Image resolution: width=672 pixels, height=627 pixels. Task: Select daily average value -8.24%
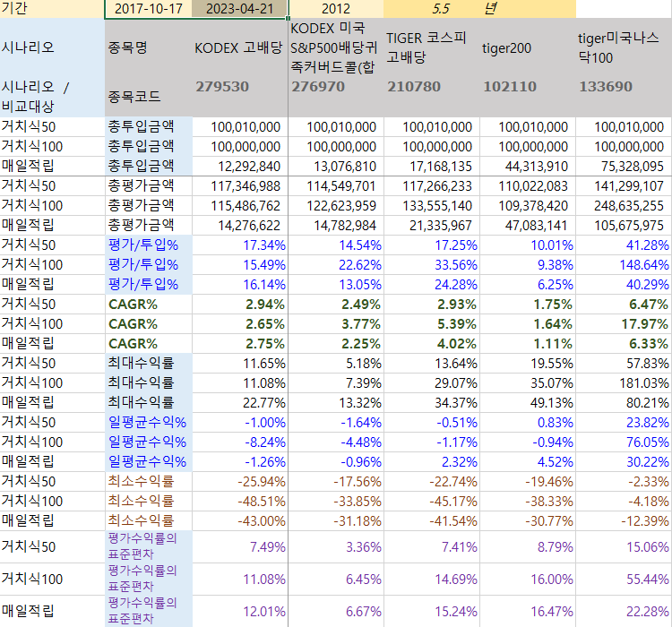239,442
